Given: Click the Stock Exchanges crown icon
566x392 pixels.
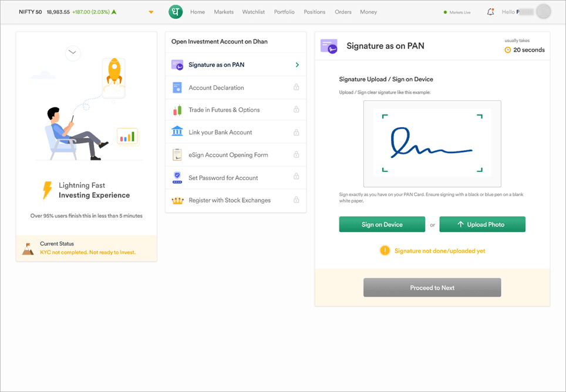Looking at the screenshot, I should pyautogui.click(x=177, y=200).
